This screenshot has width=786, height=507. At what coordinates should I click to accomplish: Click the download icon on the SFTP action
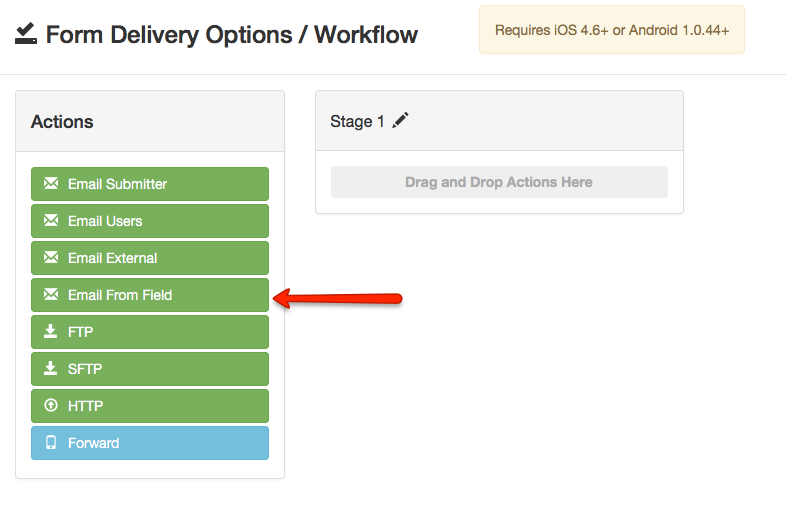click(51, 369)
